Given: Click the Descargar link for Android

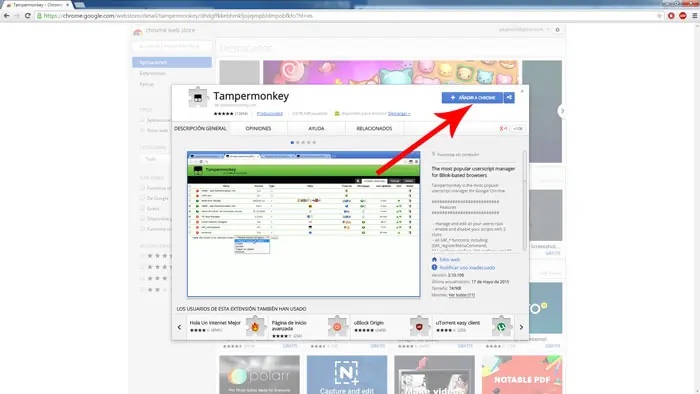Looking at the screenshot, I should (399, 113).
